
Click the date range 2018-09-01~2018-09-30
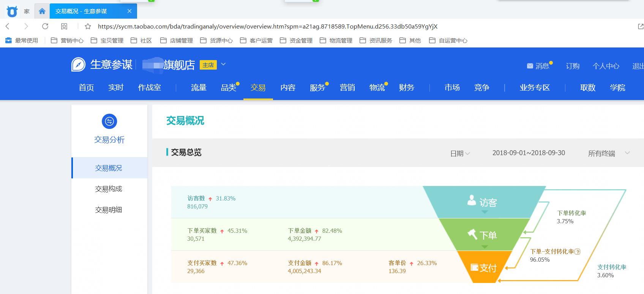(x=529, y=153)
